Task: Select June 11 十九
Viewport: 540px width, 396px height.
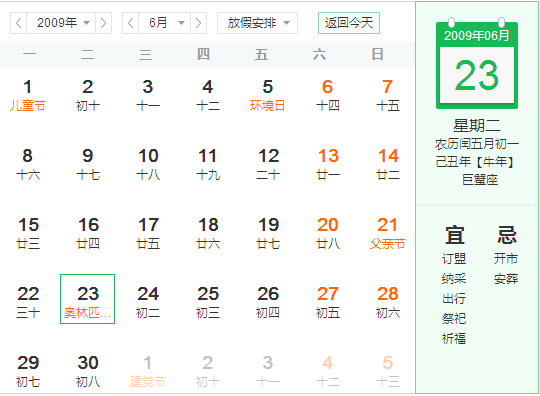Action: tap(208, 164)
